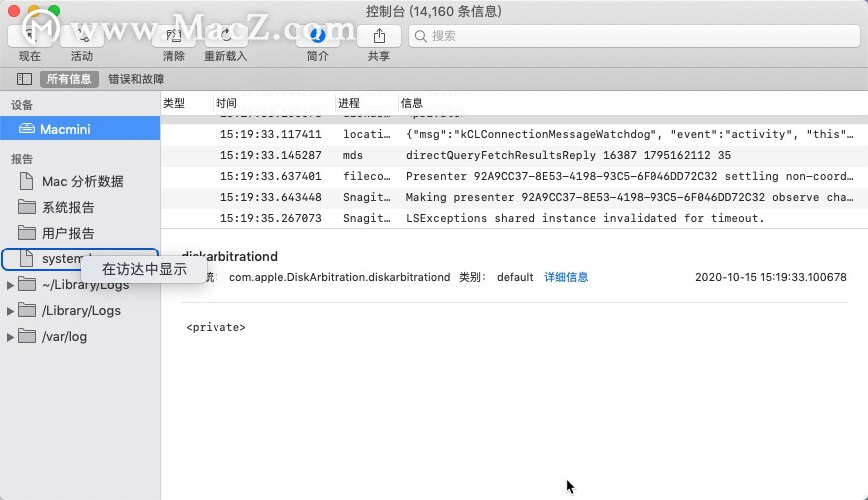Click the Reload (重新载入) toolbar icon

[225, 36]
